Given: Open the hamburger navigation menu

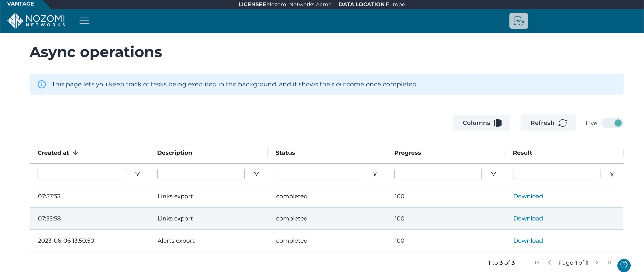Looking at the screenshot, I should tap(84, 21).
